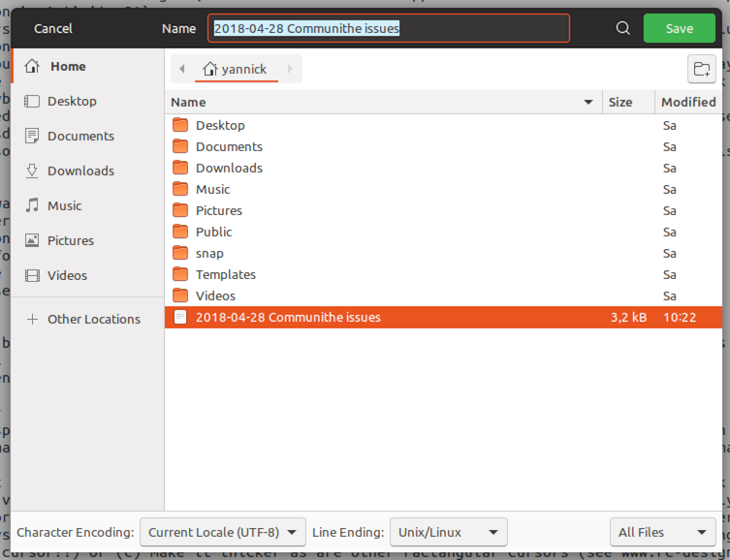Viewport: 730px width, 560px height.
Task: Click the 10:22 modified time cell
Action: pos(680,317)
